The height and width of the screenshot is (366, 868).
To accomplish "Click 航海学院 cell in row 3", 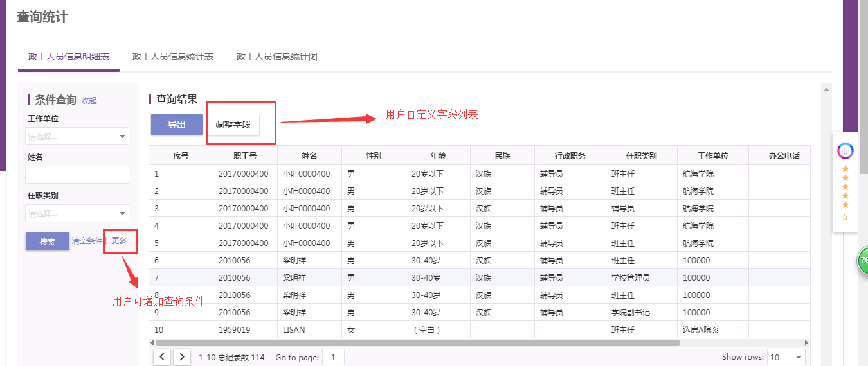I will (698, 208).
